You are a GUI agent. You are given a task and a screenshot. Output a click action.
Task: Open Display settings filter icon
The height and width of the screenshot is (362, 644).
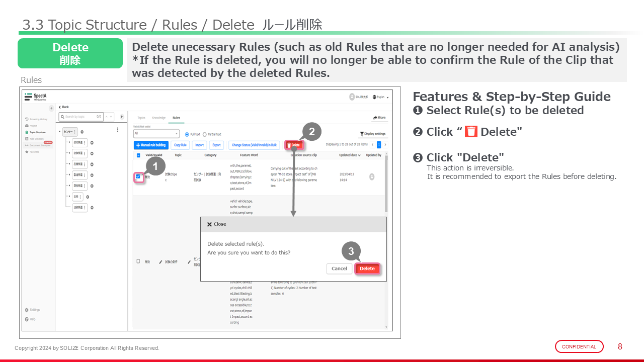[362, 134]
